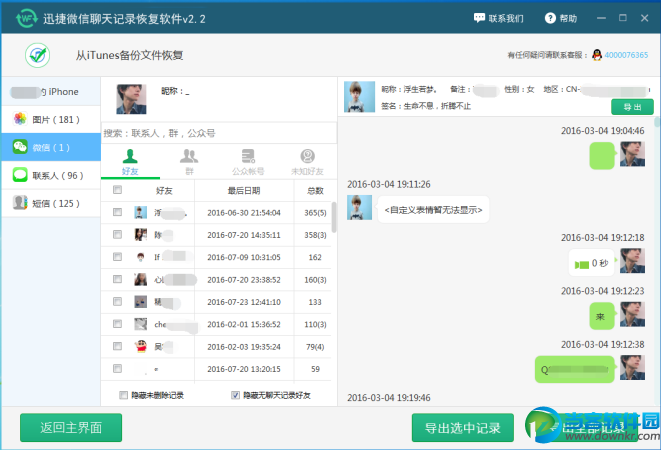Check the friend row dated 2016-07-20 14:35:11
This screenshot has width=661, height=450.
click(117, 234)
